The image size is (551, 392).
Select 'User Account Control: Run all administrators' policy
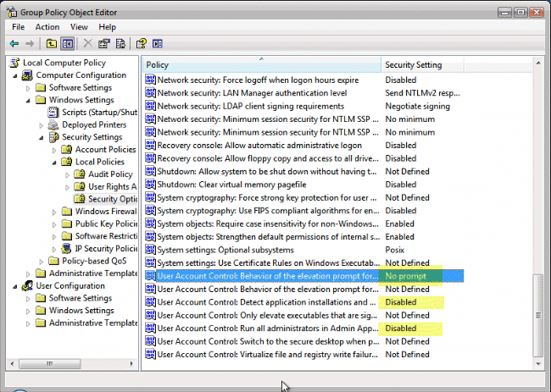[x=267, y=329]
